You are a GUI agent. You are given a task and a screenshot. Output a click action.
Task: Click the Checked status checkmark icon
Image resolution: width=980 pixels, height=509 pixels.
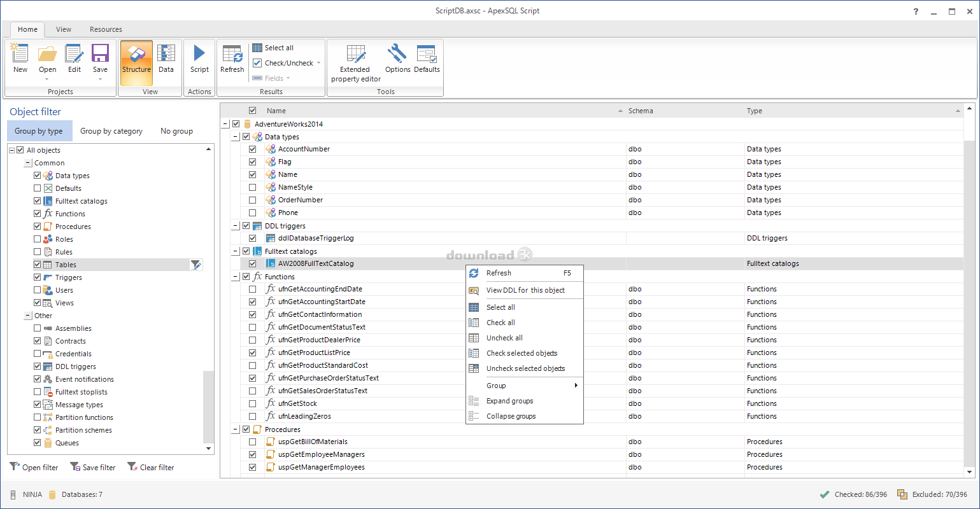click(825, 494)
